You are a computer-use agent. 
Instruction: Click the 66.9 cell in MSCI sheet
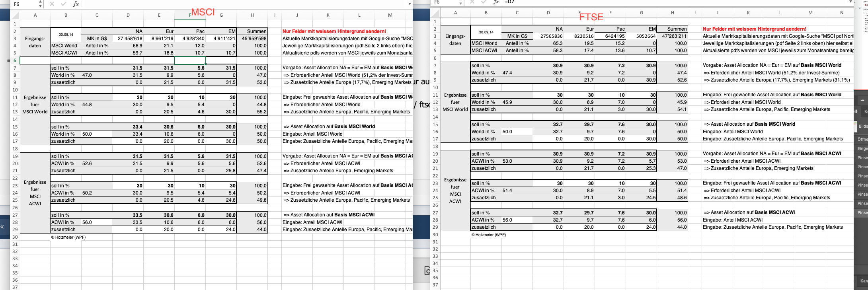point(128,46)
